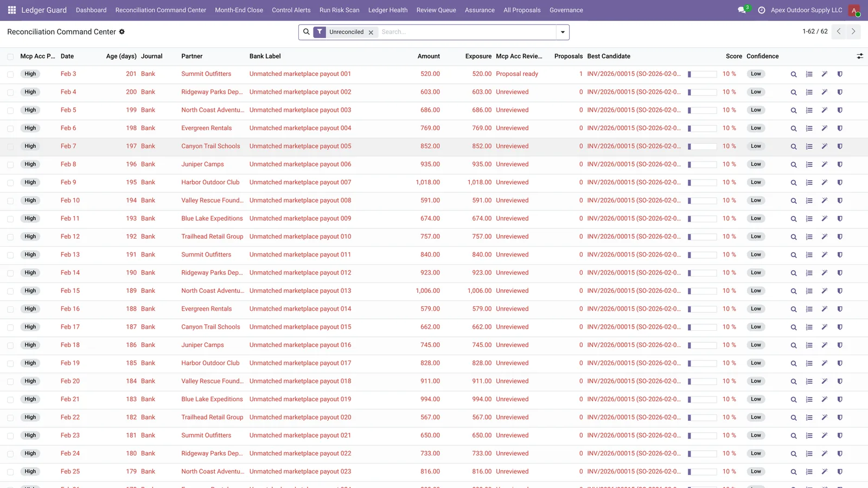Click the Proposal ready status cell
The height and width of the screenshot is (488, 868).
point(517,74)
